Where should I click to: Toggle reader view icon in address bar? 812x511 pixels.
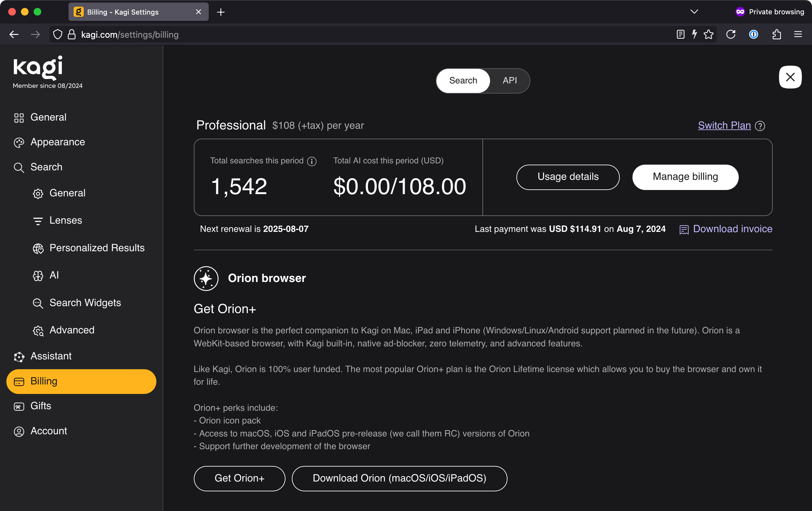pos(680,34)
